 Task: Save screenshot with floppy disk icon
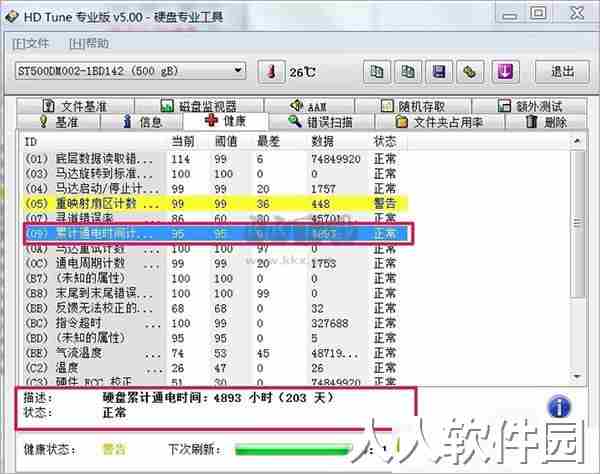[x=439, y=72]
